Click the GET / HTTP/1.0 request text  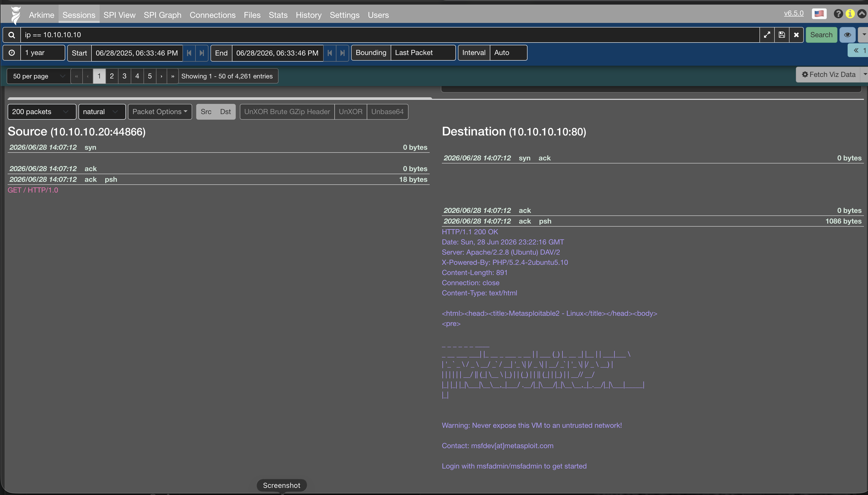(x=33, y=190)
